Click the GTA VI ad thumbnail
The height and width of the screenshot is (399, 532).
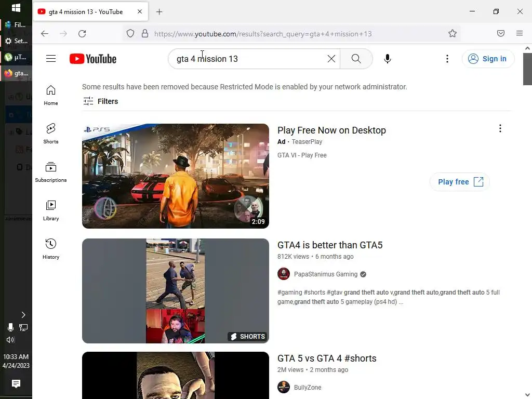pos(176,176)
